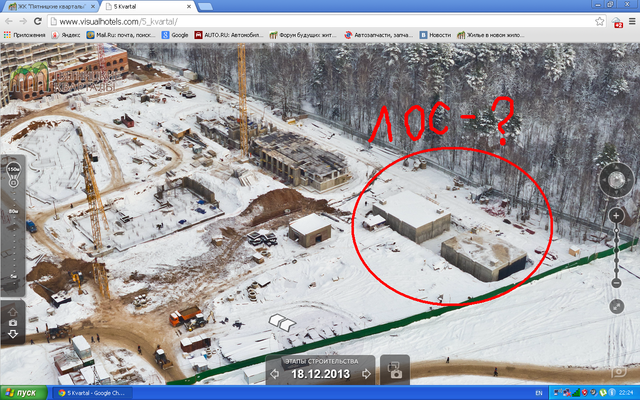
Task: Open the Приложения apps bookmark
Action: click(24, 35)
